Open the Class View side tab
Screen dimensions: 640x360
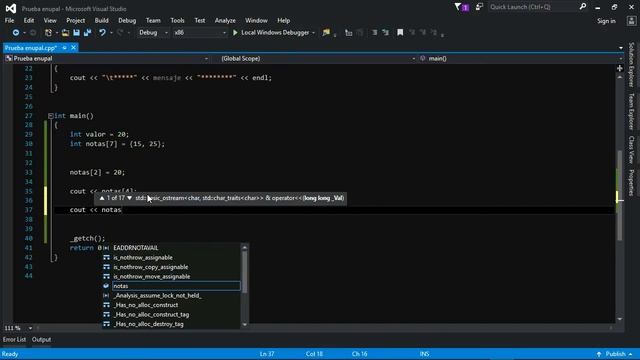631,150
